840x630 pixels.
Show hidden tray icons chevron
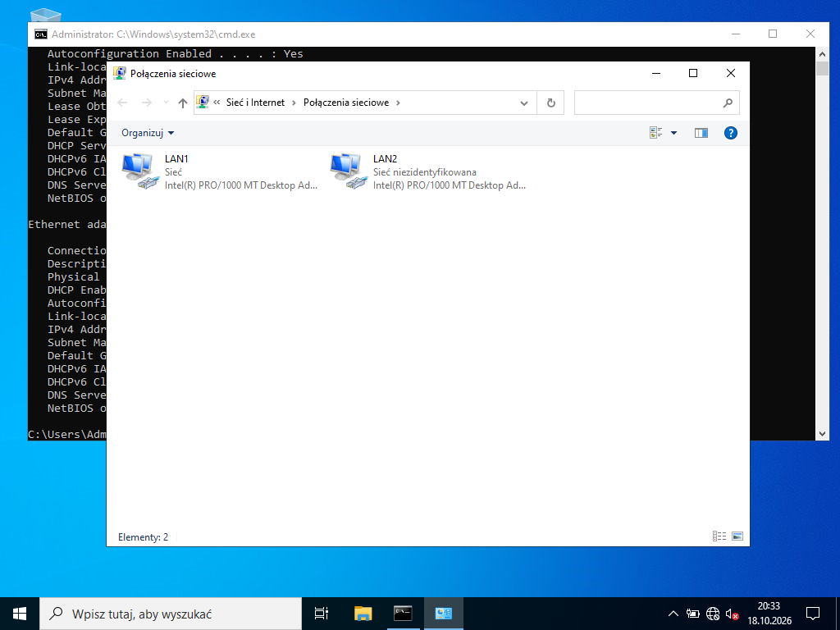(x=673, y=614)
